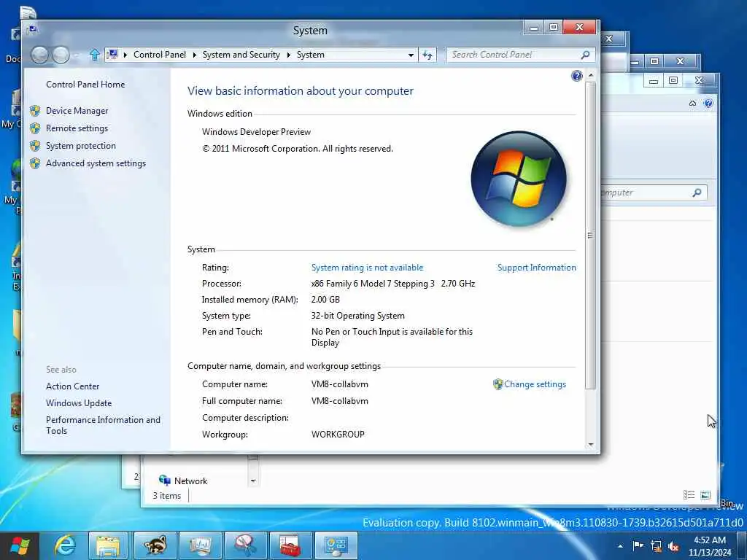Screen dimensions: 747x560
Task: Click the System window title bar icon
Action: click(32, 29)
